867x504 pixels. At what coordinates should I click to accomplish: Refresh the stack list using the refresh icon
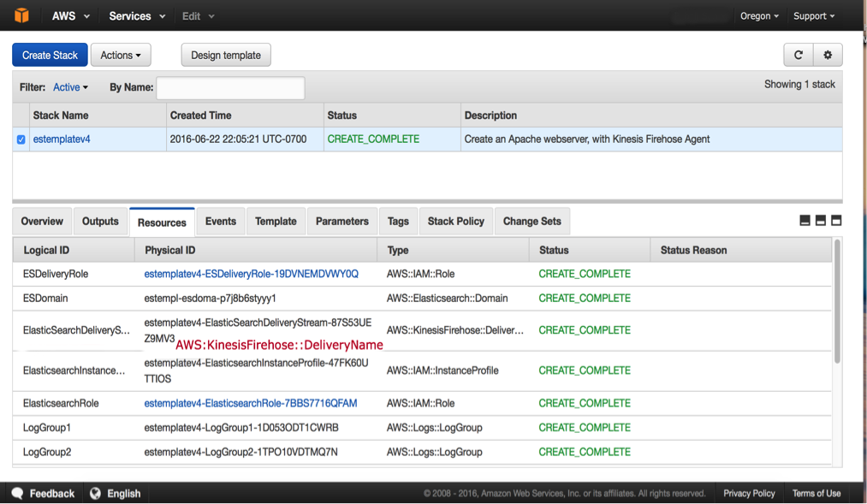(x=799, y=54)
